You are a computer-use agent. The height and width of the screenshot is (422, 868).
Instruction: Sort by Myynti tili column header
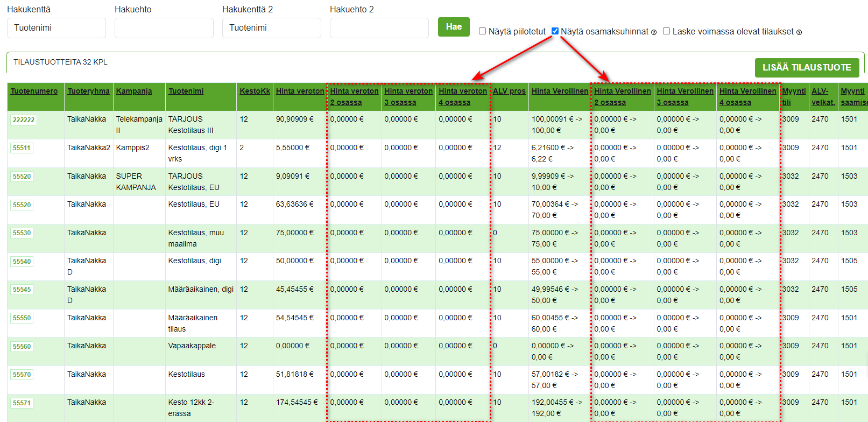coord(794,97)
